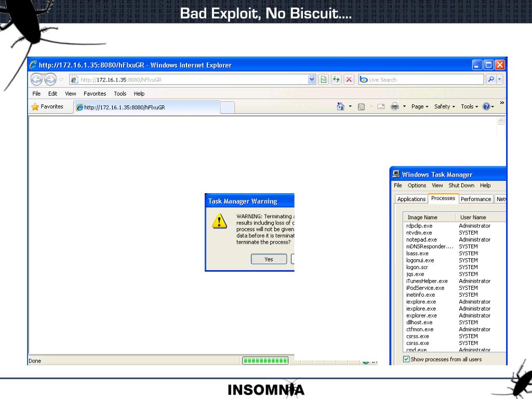Screen dimensions: 532x399
Task: Select the lsass.exe process row
Action: pos(455,254)
